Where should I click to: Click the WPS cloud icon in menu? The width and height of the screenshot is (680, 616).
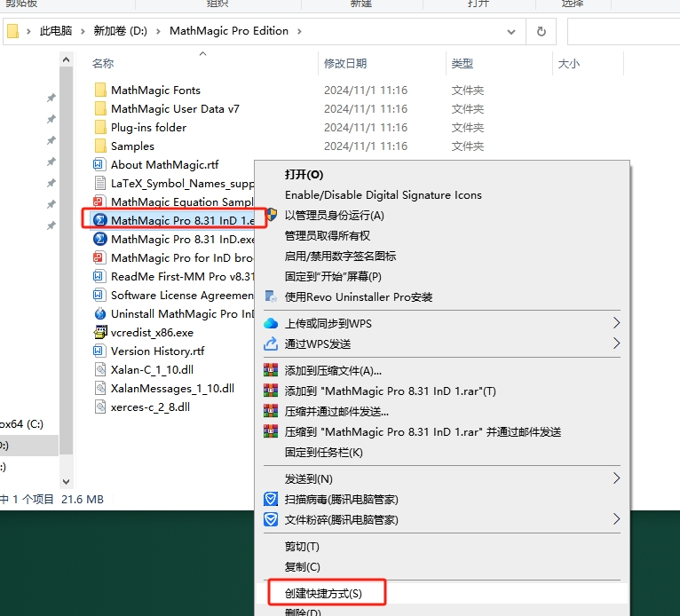click(x=271, y=323)
